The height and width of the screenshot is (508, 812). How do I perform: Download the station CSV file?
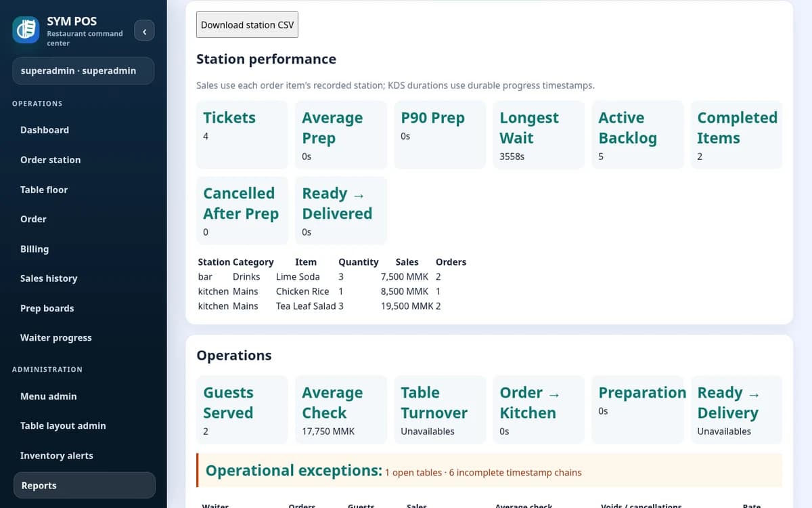tap(248, 25)
